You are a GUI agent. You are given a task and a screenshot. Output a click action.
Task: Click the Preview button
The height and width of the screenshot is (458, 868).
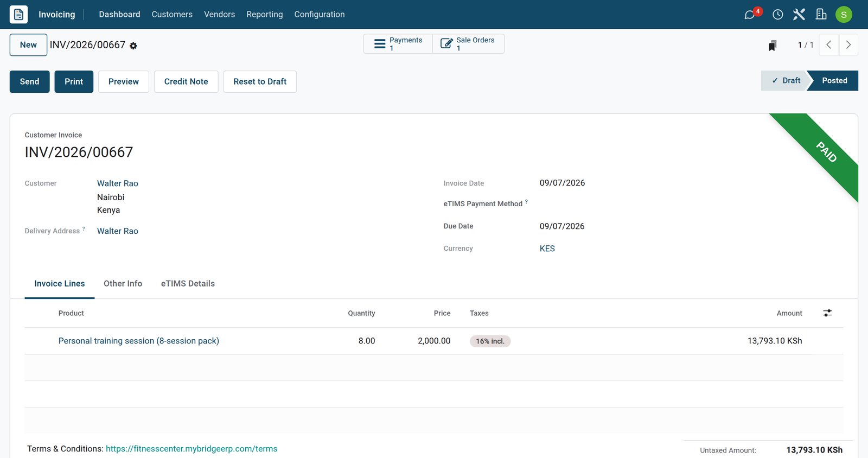pos(124,81)
